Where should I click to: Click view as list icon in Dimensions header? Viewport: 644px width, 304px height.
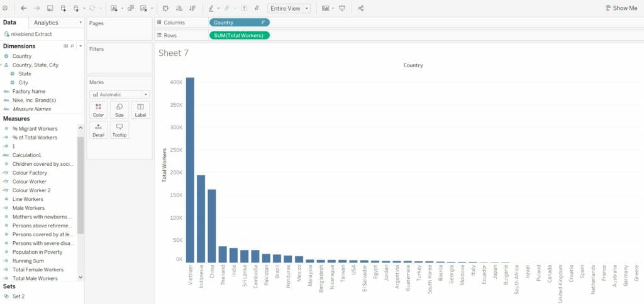[x=65, y=46]
